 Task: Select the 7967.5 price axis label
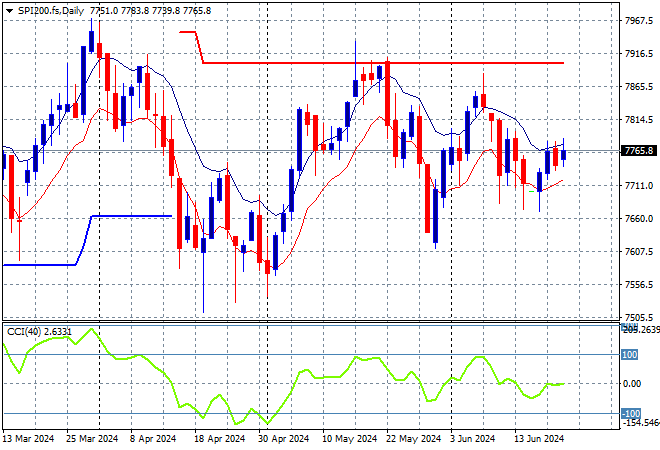(639, 20)
